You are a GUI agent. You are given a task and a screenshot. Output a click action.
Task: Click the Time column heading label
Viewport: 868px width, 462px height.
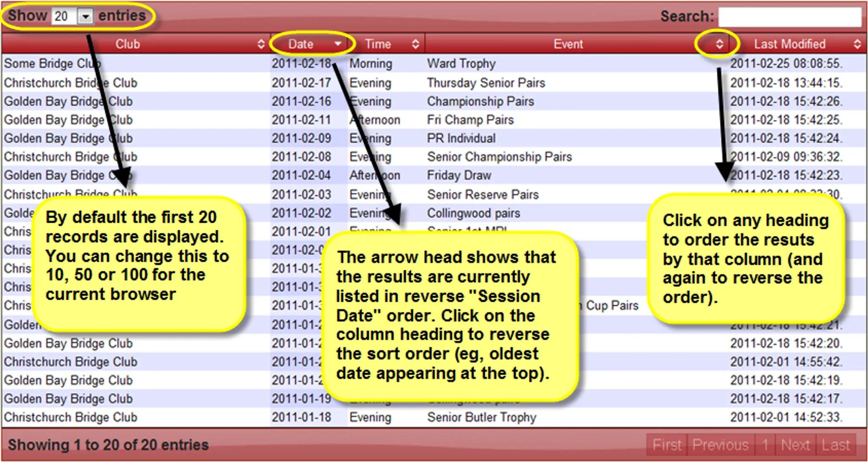tap(378, 44)
